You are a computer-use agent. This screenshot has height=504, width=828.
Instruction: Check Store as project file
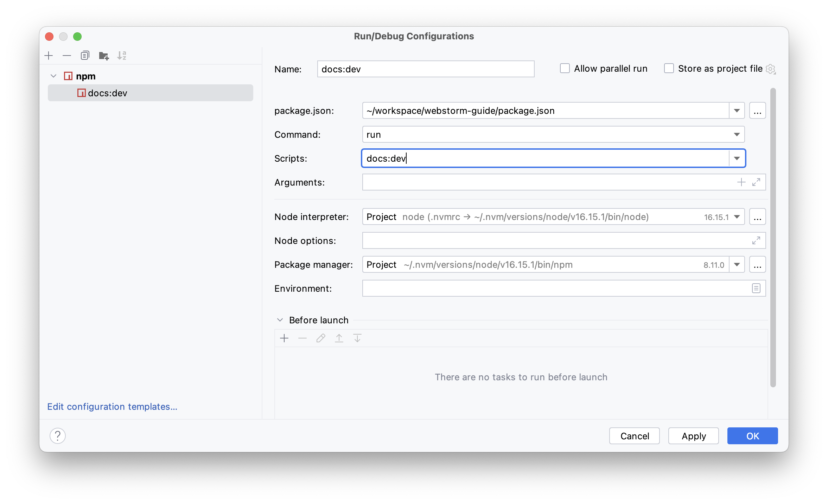(x=669, y=69)
